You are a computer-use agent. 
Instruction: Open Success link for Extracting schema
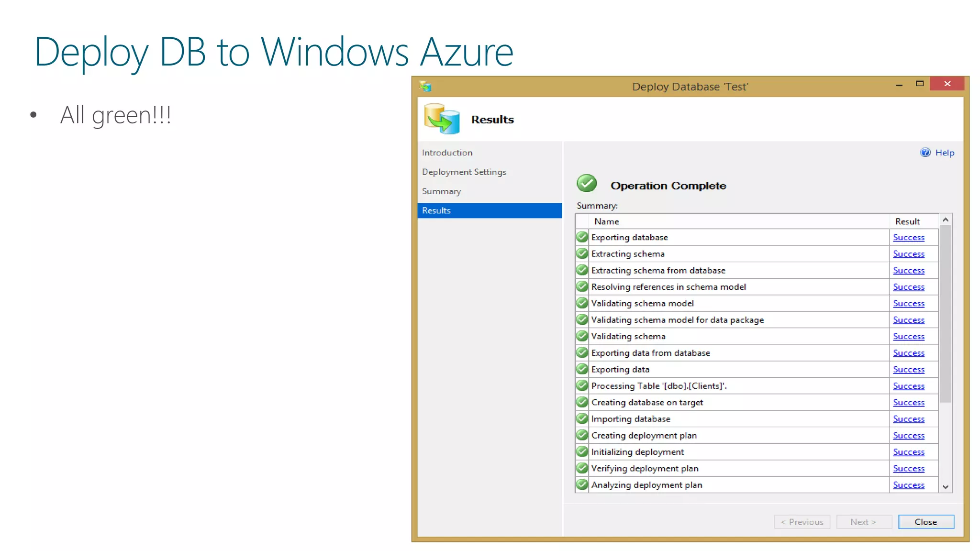[908, 254]
